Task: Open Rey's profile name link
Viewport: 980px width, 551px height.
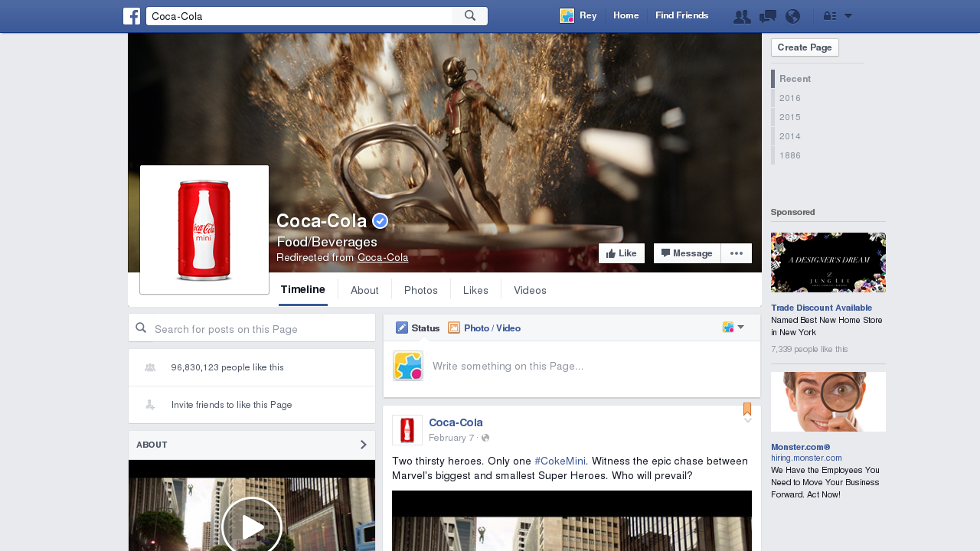Action: pos(588,15)
